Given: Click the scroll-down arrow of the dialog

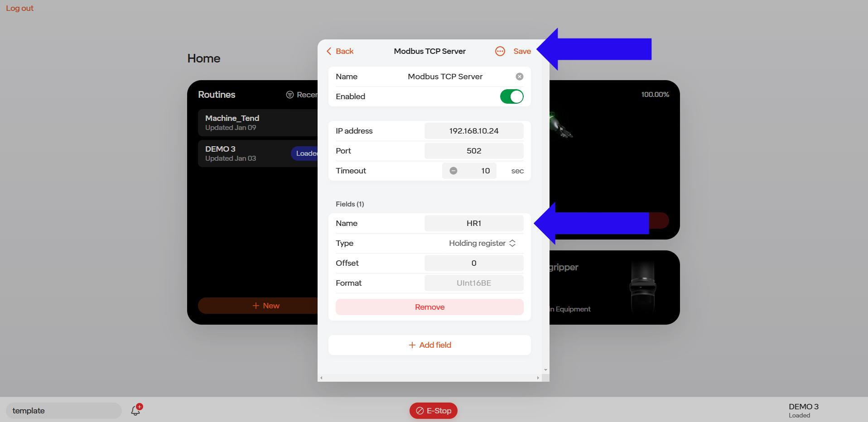Looking at the screenshot, I should [545, 370].
